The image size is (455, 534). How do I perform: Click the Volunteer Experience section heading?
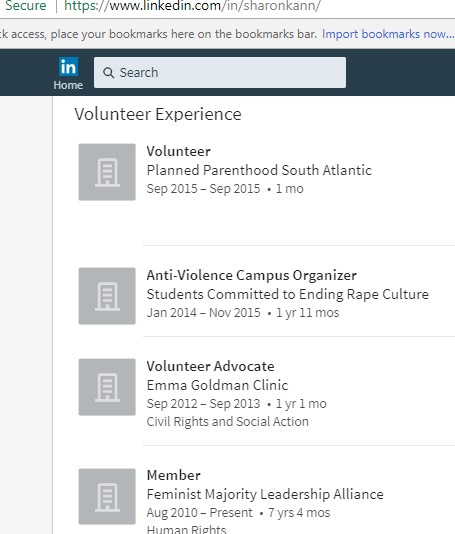tap(158, 114)
